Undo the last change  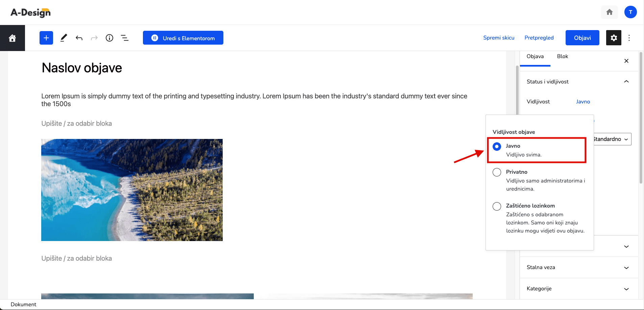(x=79, y=38)
